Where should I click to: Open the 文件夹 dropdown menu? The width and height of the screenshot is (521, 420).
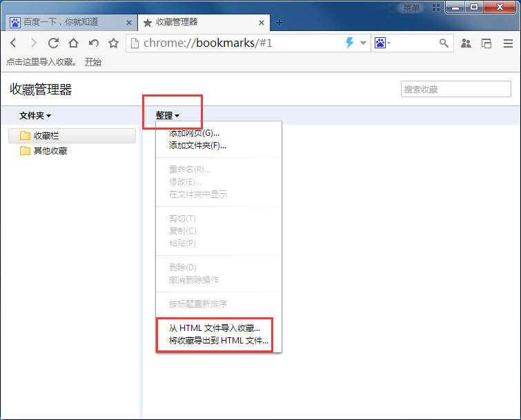35,116
